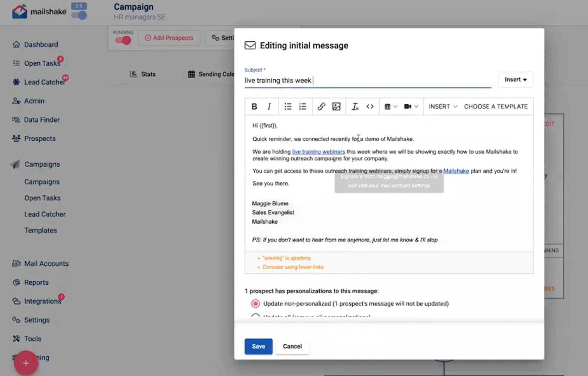Click the 'Consider using fewer links' warning

coord(293,267)
